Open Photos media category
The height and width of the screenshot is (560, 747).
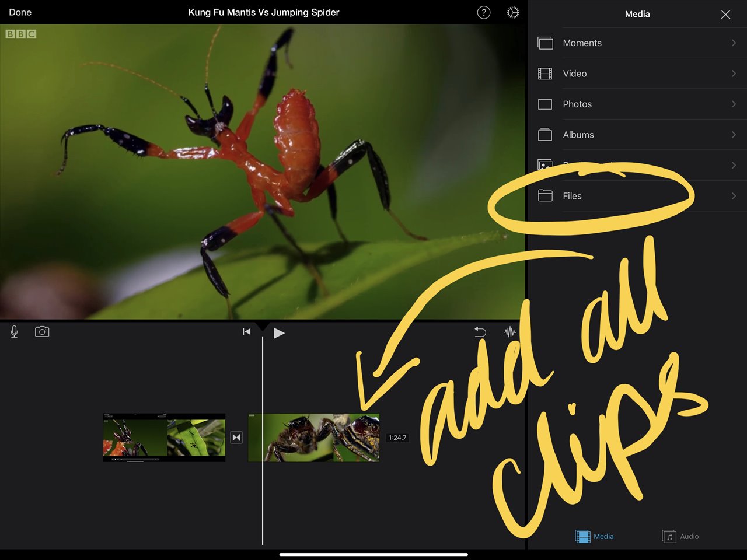637,104
